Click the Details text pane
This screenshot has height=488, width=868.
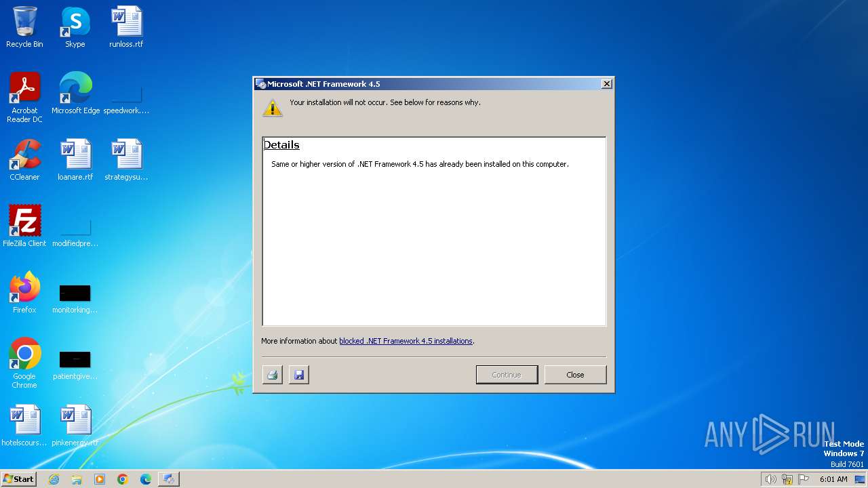pos(434,231)
